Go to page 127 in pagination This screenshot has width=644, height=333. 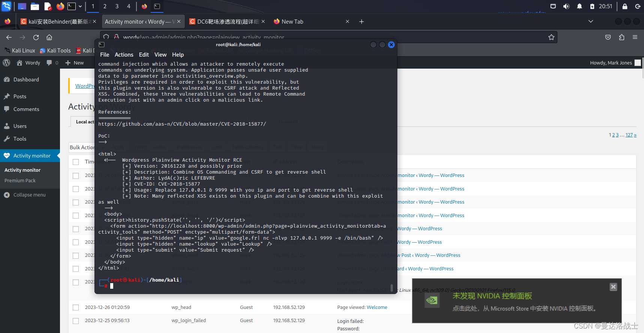[629, 135]
